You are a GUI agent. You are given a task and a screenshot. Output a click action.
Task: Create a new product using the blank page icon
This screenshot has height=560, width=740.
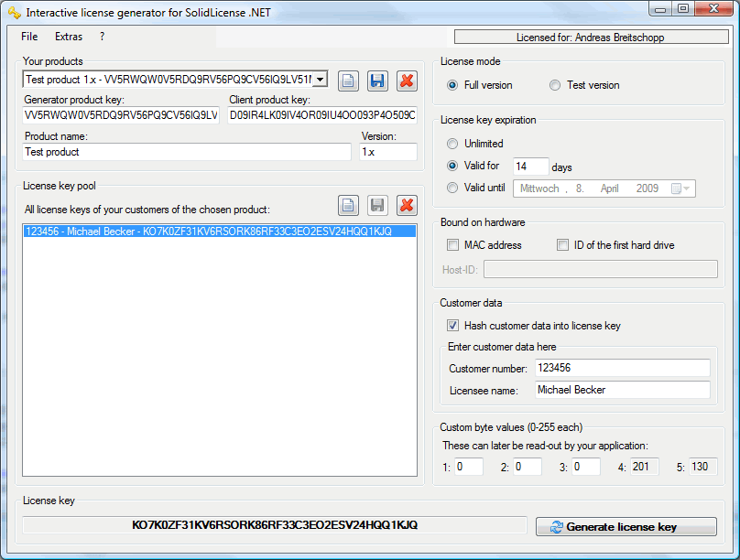click(348, 81)
